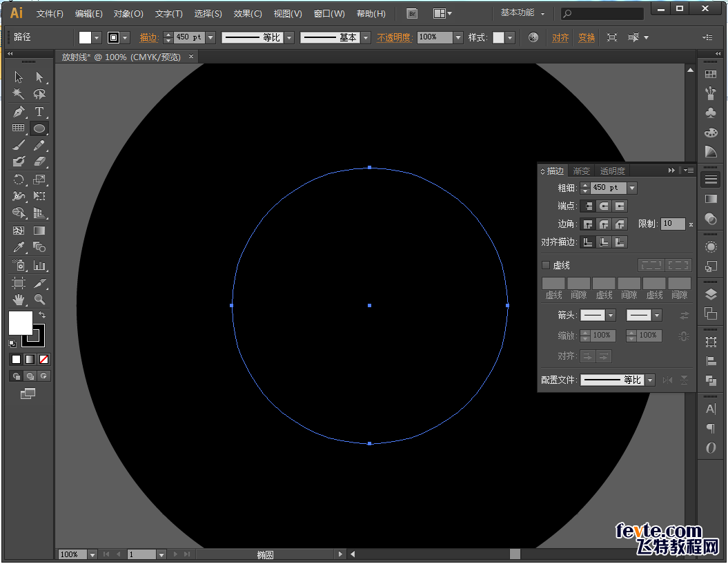The width and height of the screenshot is (728, 564).
Task: Open the 对象(O) menu
Action: point(128,14)
